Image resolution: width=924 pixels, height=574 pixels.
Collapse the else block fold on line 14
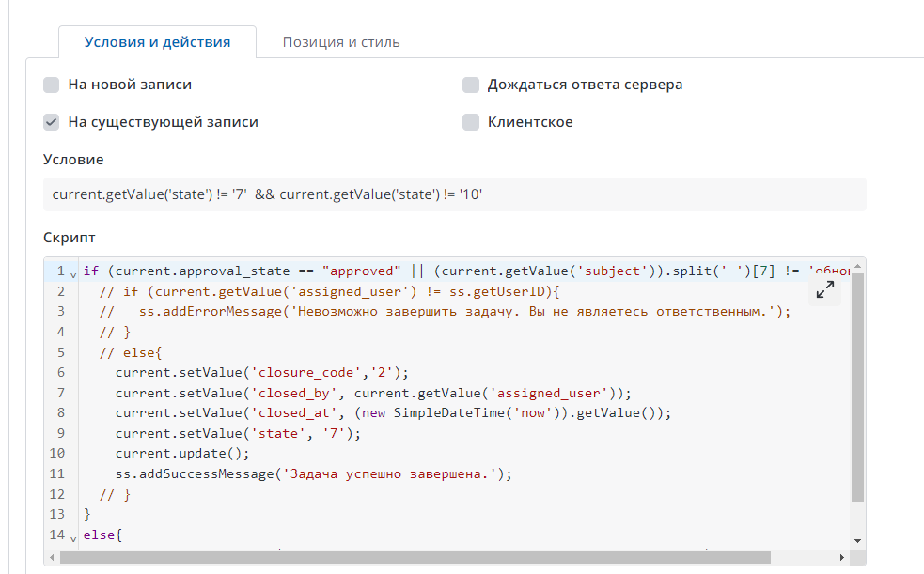pos(73,536)
